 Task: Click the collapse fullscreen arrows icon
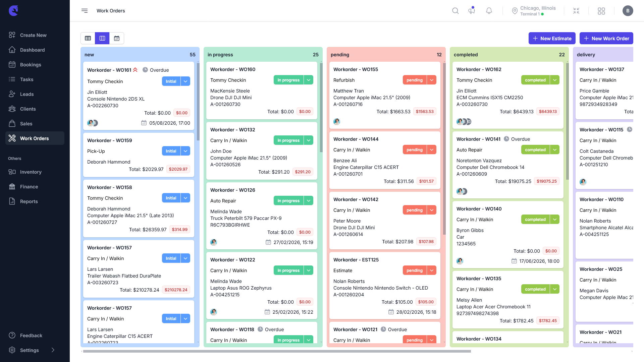(x=576, y=11)
